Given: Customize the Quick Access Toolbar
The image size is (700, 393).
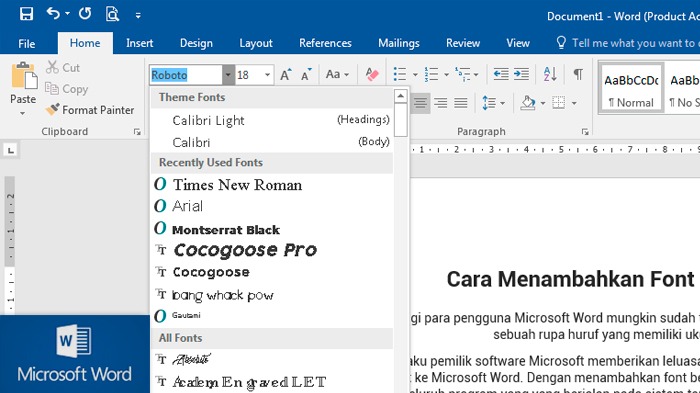Looking at the screenshot, I should tap(138, 15).
